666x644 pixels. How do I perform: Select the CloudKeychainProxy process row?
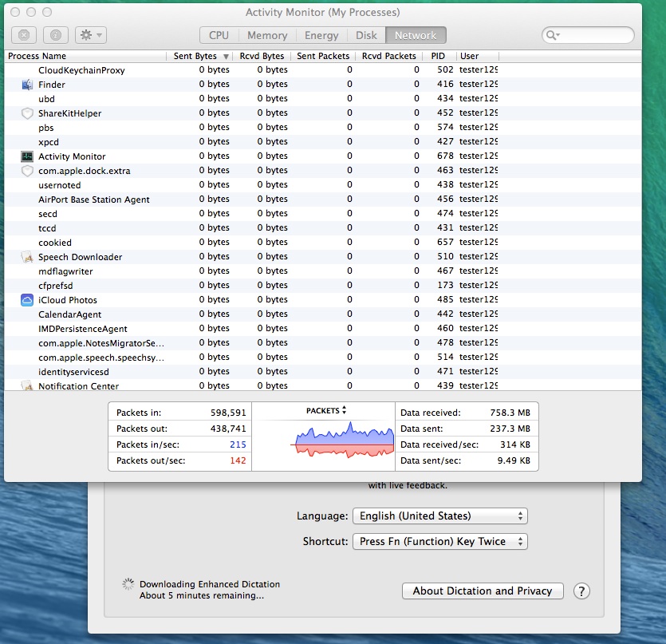point(323,70)
